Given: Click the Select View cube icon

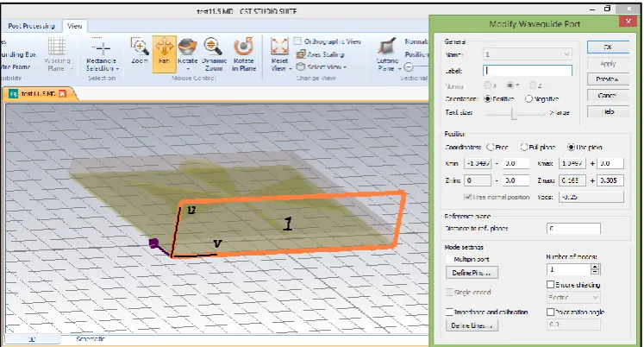Looking at the screenshot, I should pyautogui.click(x=301, y=66).
